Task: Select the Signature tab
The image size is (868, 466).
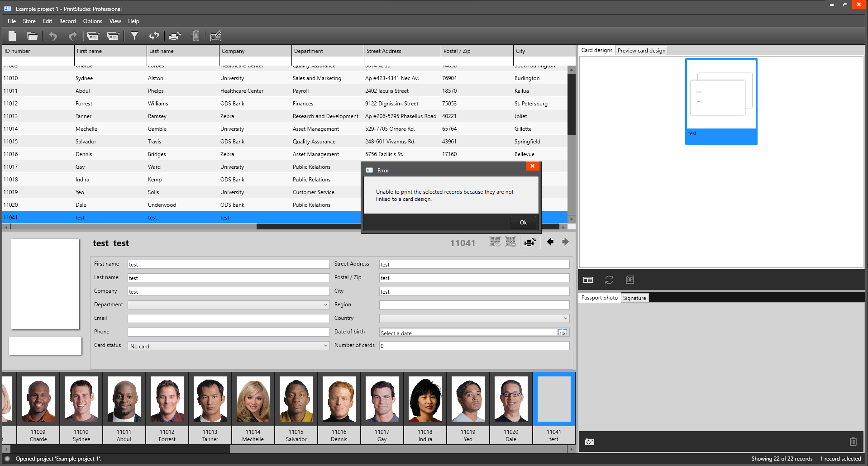Action: point(634,298)
